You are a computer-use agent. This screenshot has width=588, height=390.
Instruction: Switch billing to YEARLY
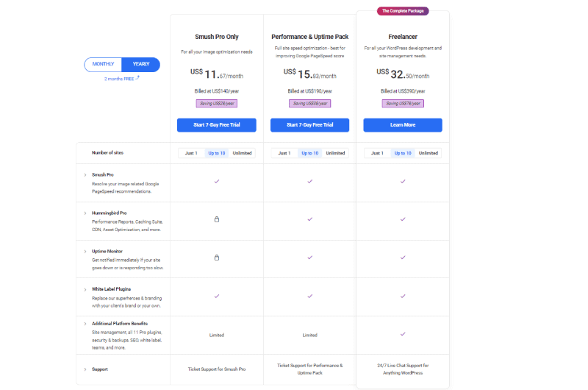[x=141, y=64]
